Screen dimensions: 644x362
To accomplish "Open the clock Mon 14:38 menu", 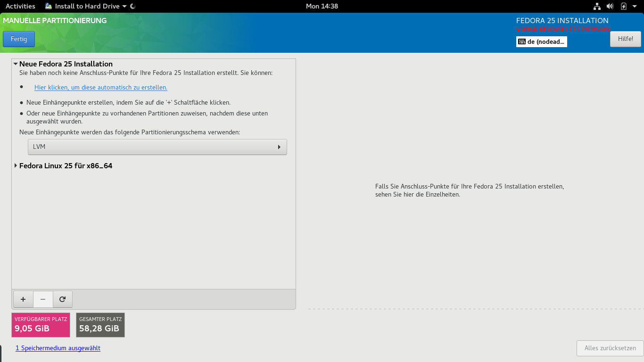I will tap(322, 6).
